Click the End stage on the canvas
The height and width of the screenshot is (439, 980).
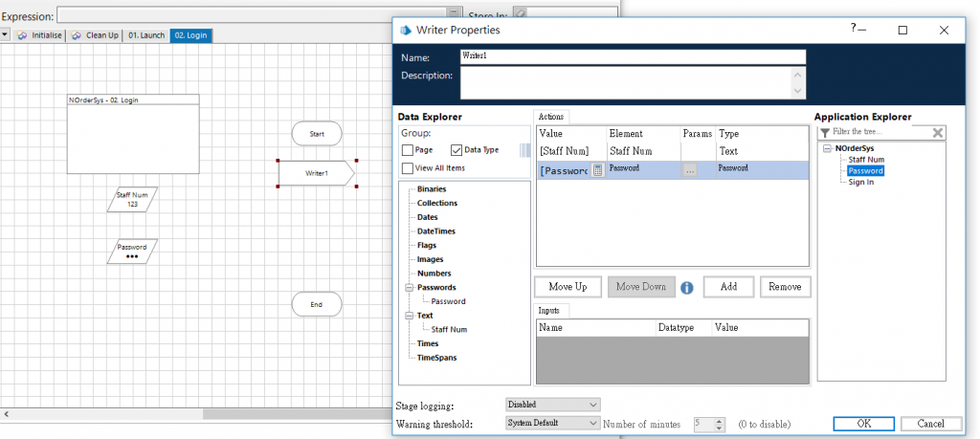(x=317, y=305)
